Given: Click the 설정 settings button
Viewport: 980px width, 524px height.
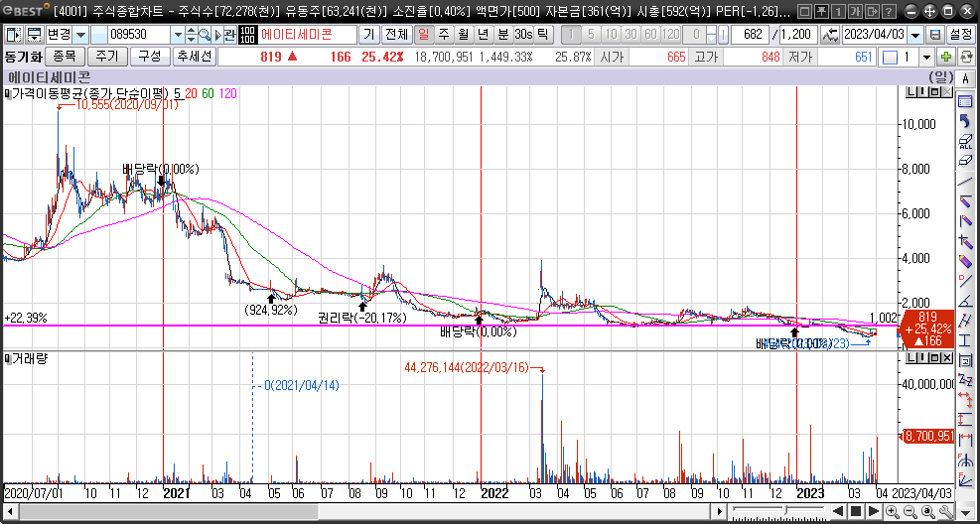Looking at the screenshot, I should 959,35.
